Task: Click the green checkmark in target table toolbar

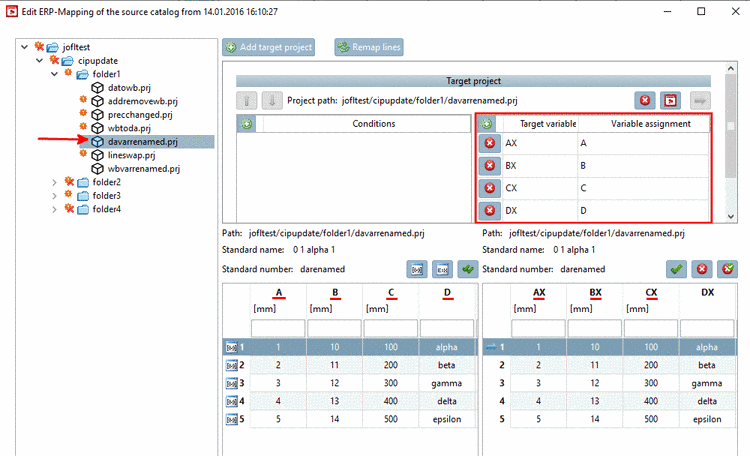Action: (x=676, y=269)
